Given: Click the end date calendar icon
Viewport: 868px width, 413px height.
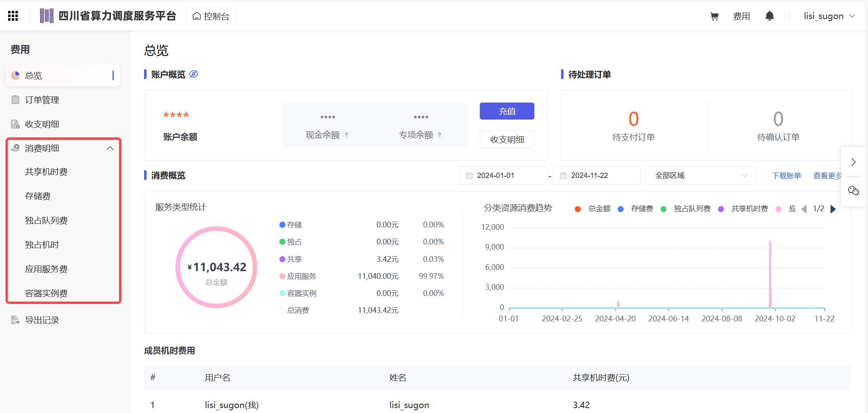Looking at the screenshot, I should 563,175.
